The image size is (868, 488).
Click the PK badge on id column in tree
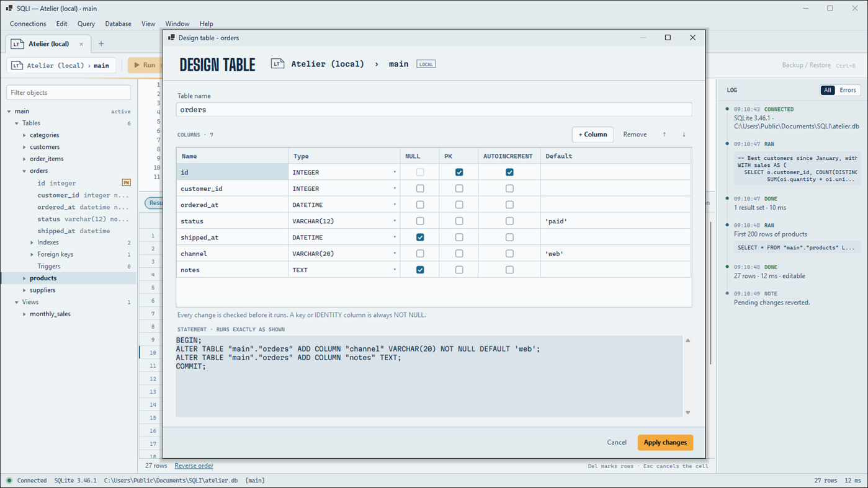coord(126,183)
